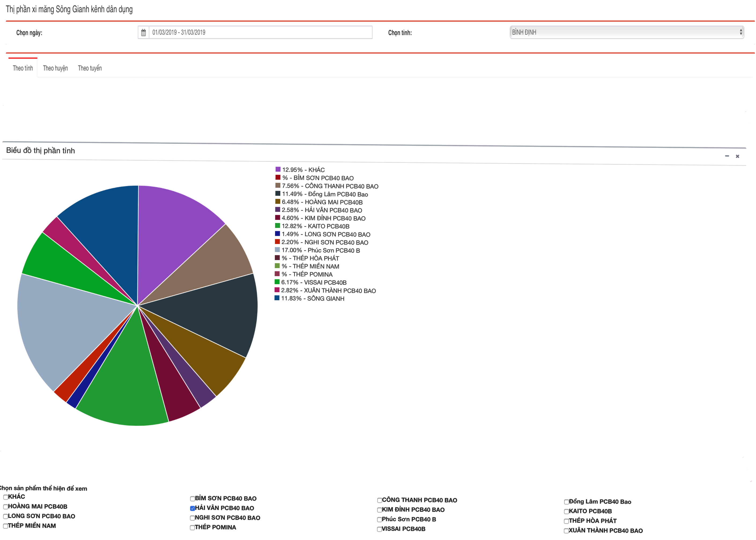756x540 pixels.
Task: Switch to the Theo tỉnh tab
Action: (23, 68)
